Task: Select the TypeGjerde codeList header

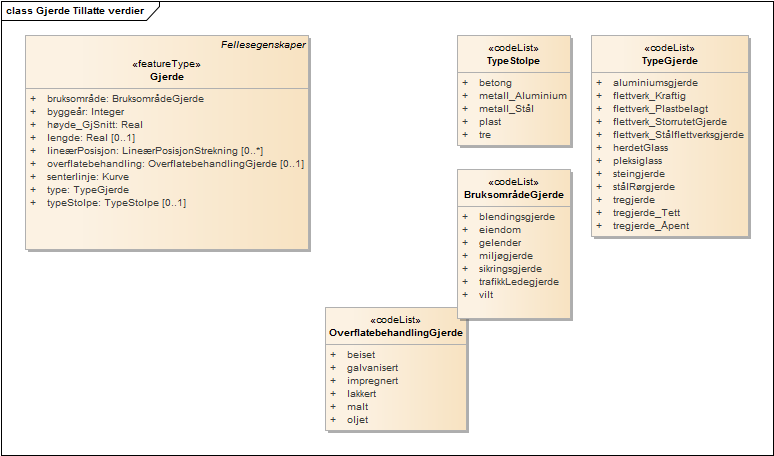Action: point(669,61)
